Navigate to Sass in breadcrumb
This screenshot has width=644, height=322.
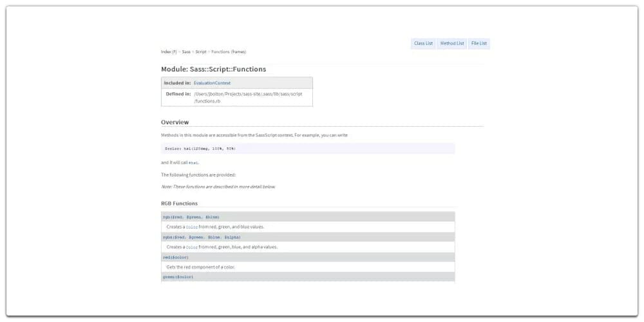[186, 52]
